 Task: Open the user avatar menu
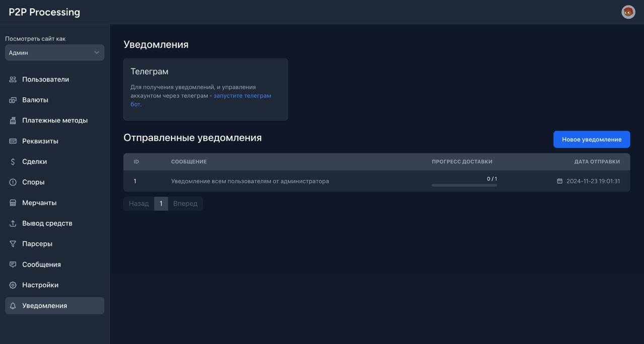tap(628, 12)
